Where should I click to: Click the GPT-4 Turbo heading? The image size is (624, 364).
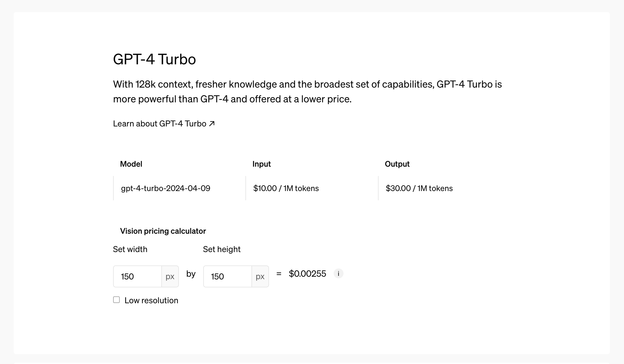154,59
